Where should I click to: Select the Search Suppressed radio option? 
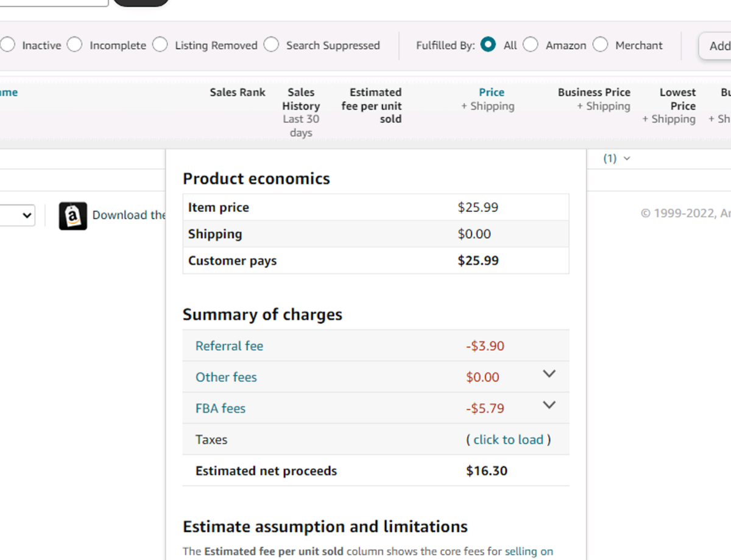[272, 45]
